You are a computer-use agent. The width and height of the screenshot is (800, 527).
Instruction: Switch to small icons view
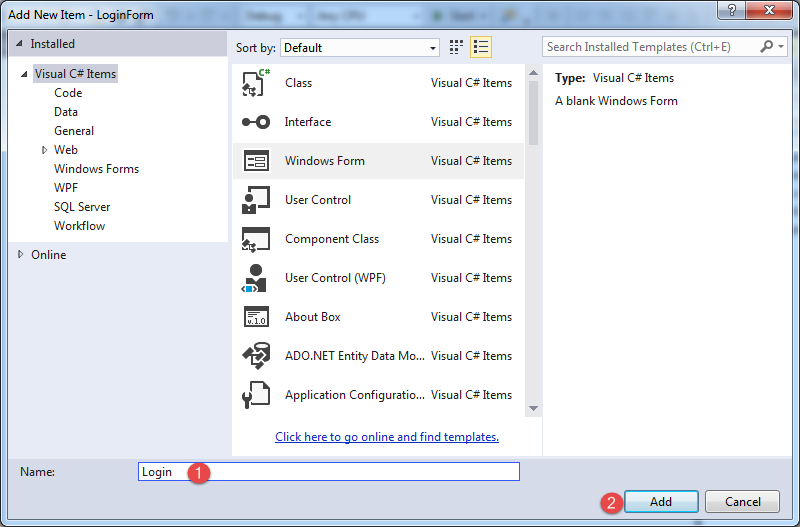click(x=457, y=47)
